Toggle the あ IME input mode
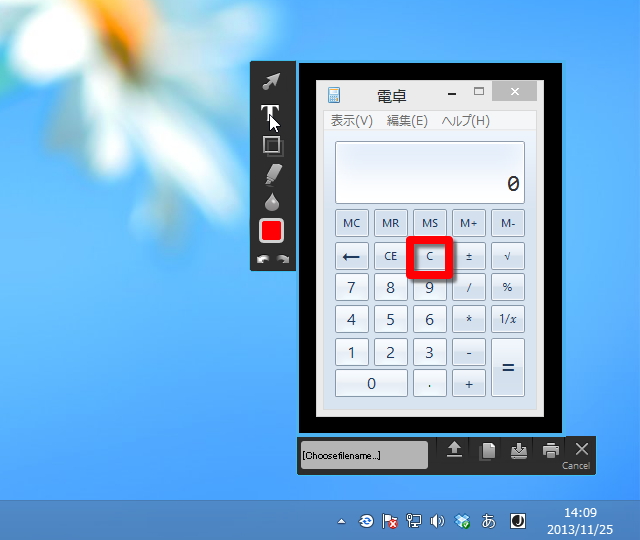Screen dimensions: 640x540 pos(488,521)
